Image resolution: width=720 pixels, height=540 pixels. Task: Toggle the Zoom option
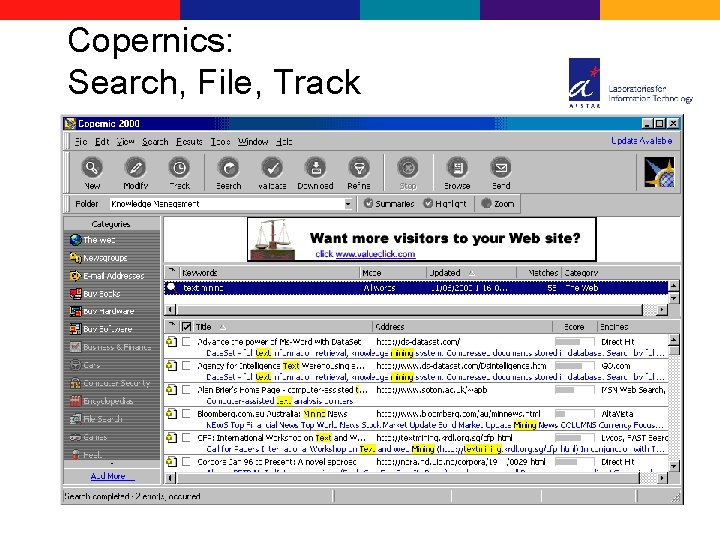tap(498, 203)
